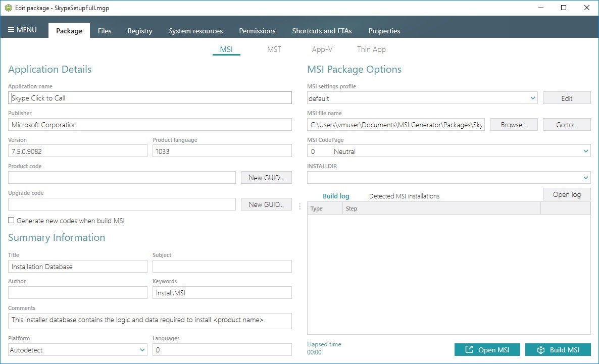Open Shortcuts and FTAs tab
Viewport: 599px width, 364px height.
[x=322, y=31]
